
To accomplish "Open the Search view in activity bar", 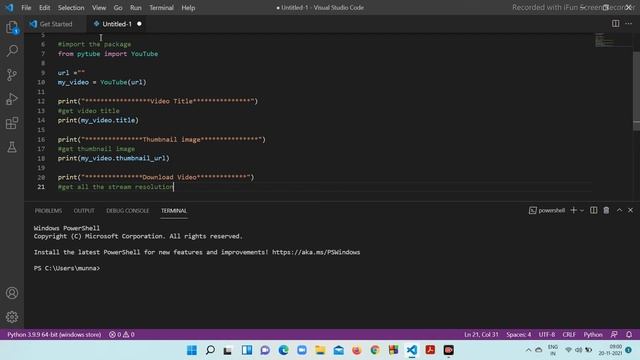I will pyautogui.click(x=12, y=51).
